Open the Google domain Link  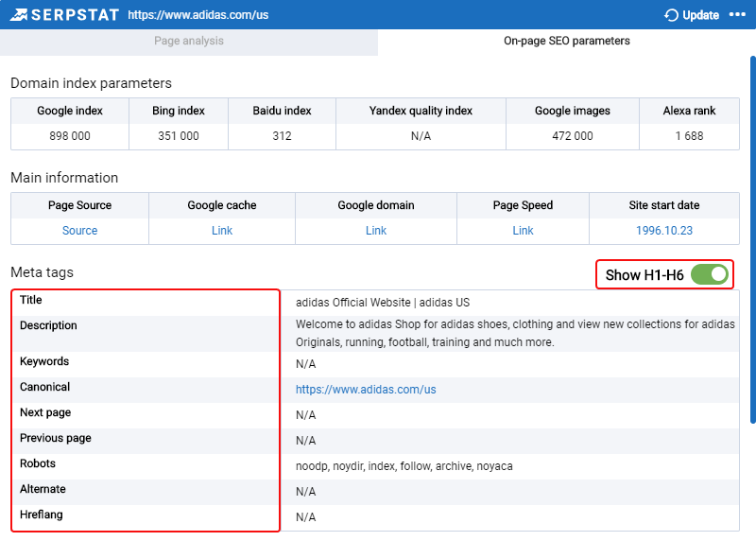375,231
